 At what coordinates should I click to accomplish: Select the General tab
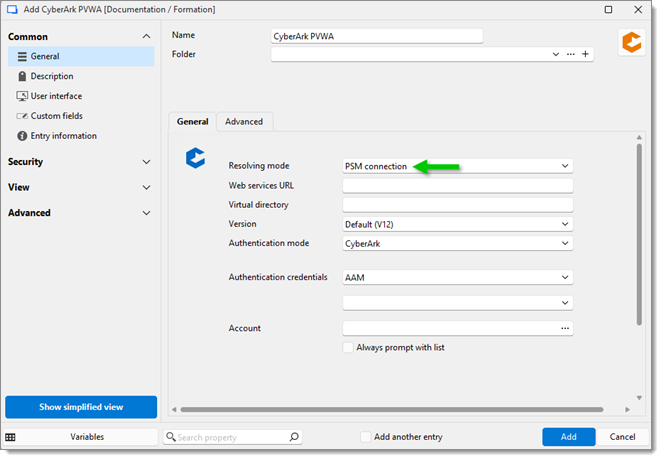click(x=193, y=122)
